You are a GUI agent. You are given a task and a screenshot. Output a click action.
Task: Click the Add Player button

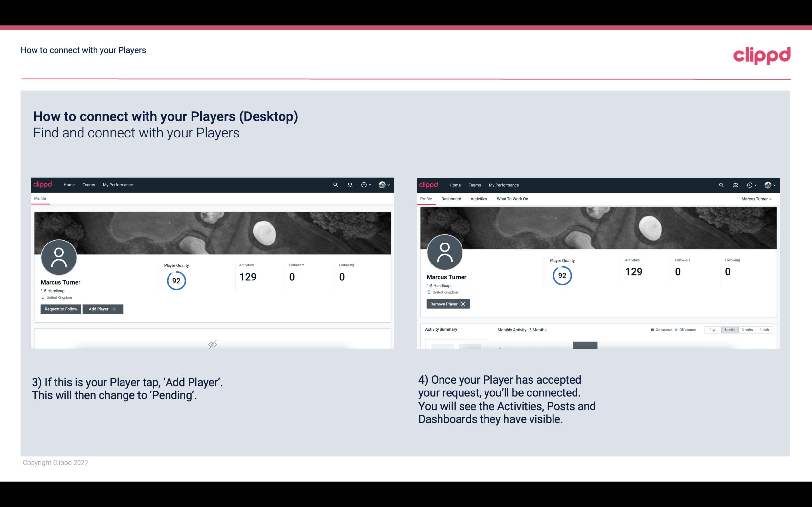pyautogui.click(x=102, y=308)
